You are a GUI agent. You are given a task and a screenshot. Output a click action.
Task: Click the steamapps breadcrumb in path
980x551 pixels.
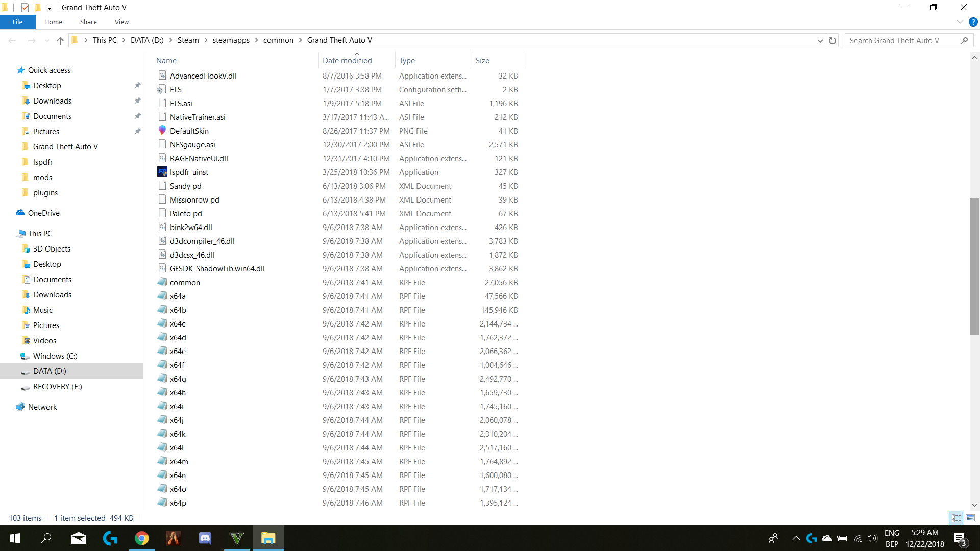[231, 40]
